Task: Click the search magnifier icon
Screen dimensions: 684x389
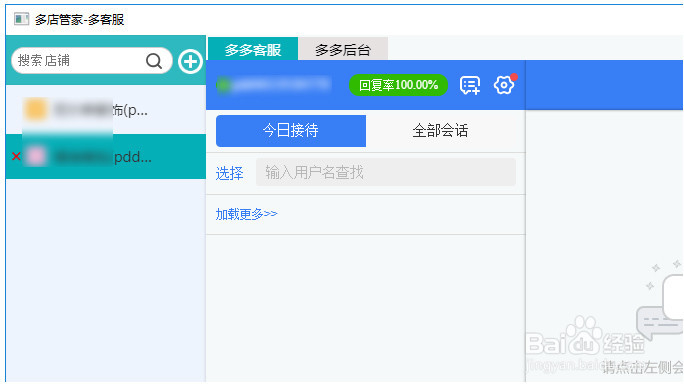Action: coord(154,61)
